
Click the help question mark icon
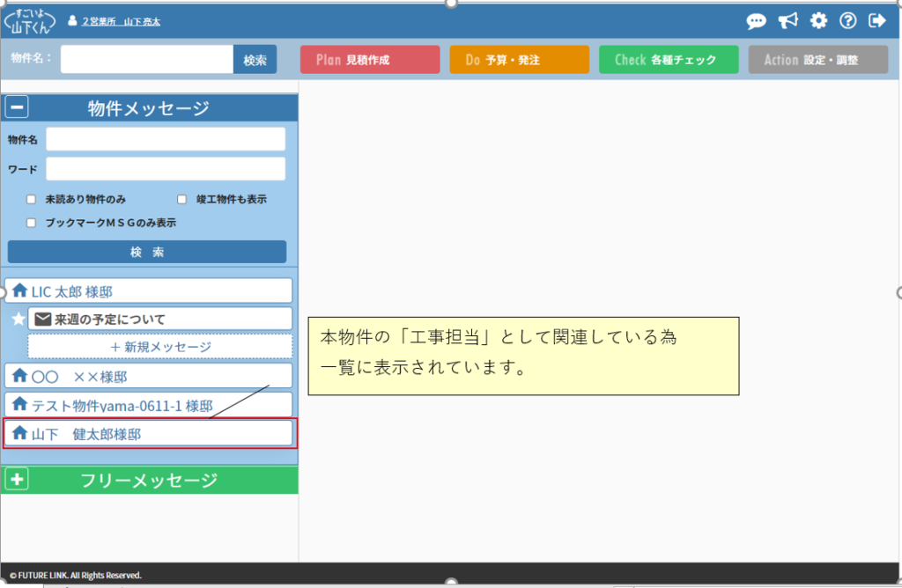[x=847, y=21]
